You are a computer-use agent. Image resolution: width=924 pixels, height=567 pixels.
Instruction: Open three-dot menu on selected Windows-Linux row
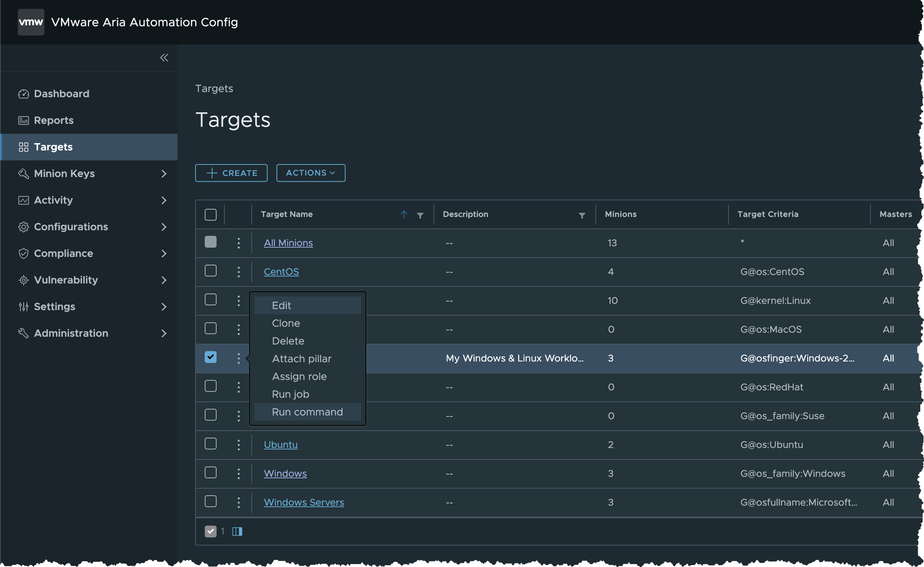coord(238,359)
